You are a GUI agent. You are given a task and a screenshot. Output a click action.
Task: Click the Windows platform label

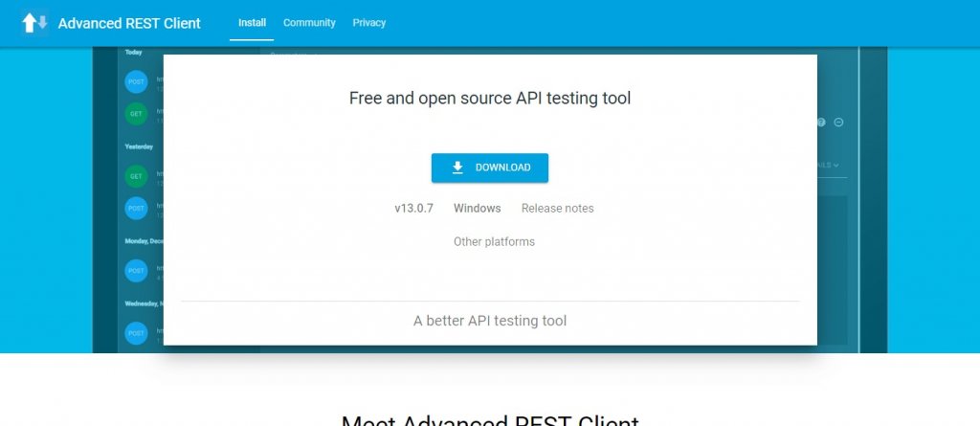click(478, 209)
